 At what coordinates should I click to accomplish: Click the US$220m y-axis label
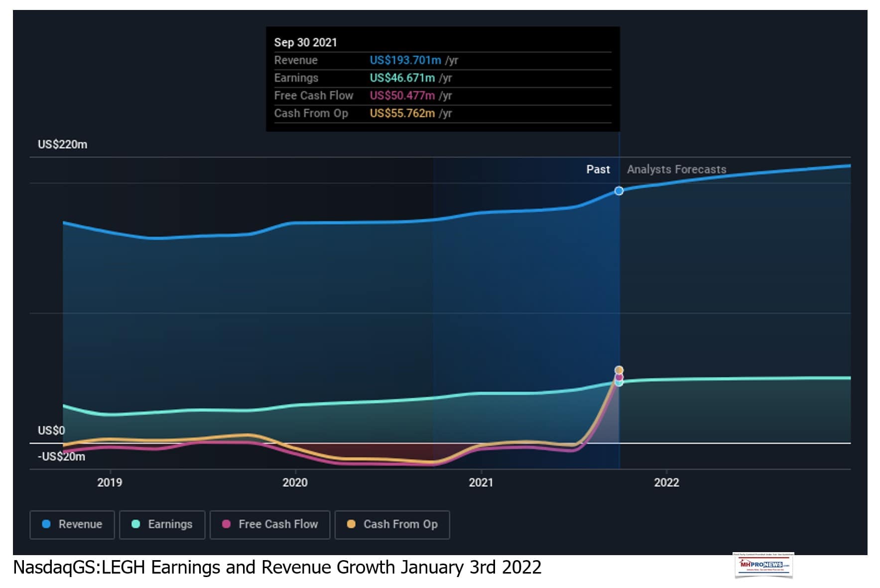click(62, 144)
